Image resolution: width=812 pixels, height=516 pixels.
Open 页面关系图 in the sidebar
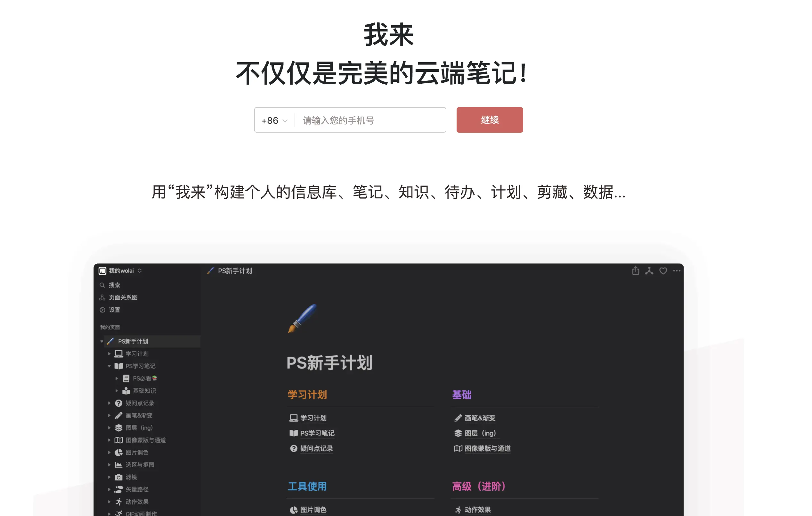point(123,297)
